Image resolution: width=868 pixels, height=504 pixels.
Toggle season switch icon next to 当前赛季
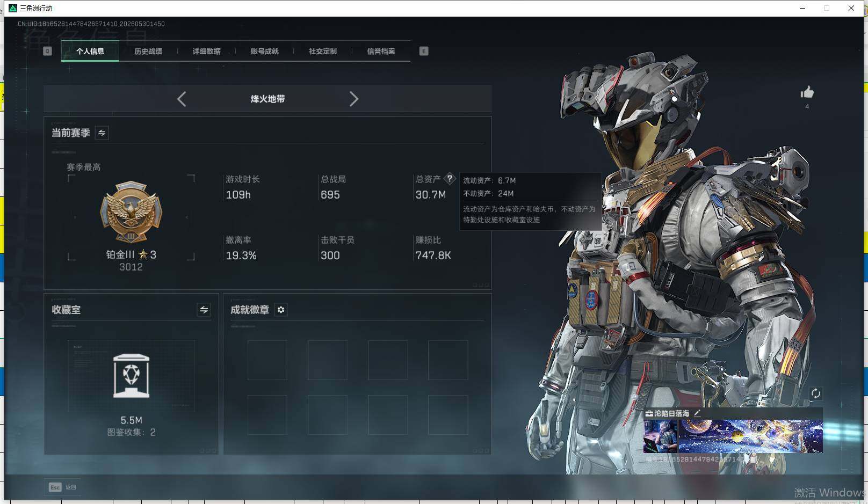(102, 133)
